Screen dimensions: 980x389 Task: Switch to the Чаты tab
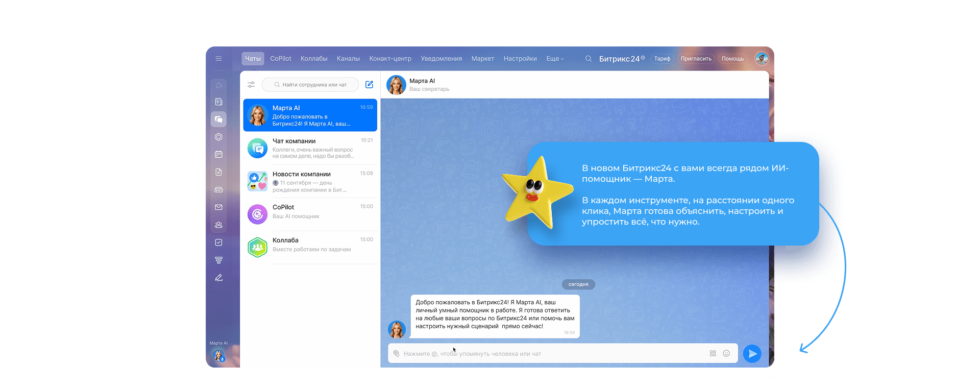point(253,59)
